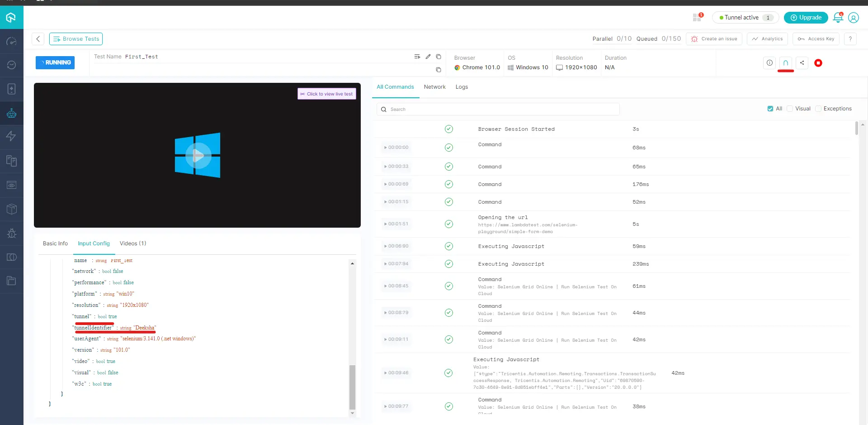Enable the Visual filter checkbox

[790, 109]
